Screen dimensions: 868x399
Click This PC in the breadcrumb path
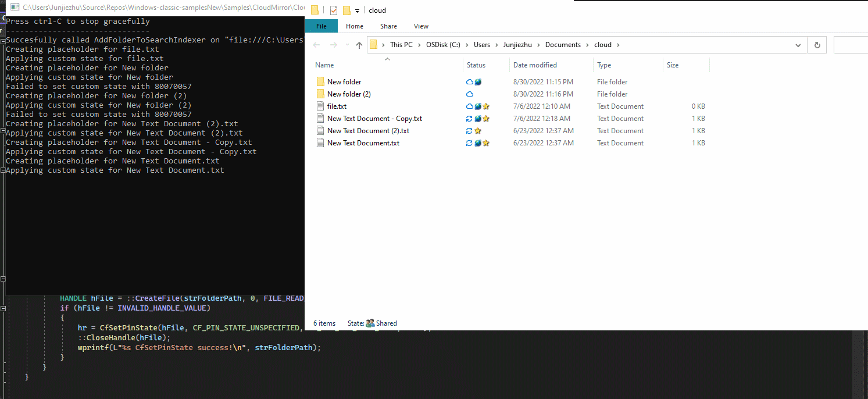click(x=401, y=45)
